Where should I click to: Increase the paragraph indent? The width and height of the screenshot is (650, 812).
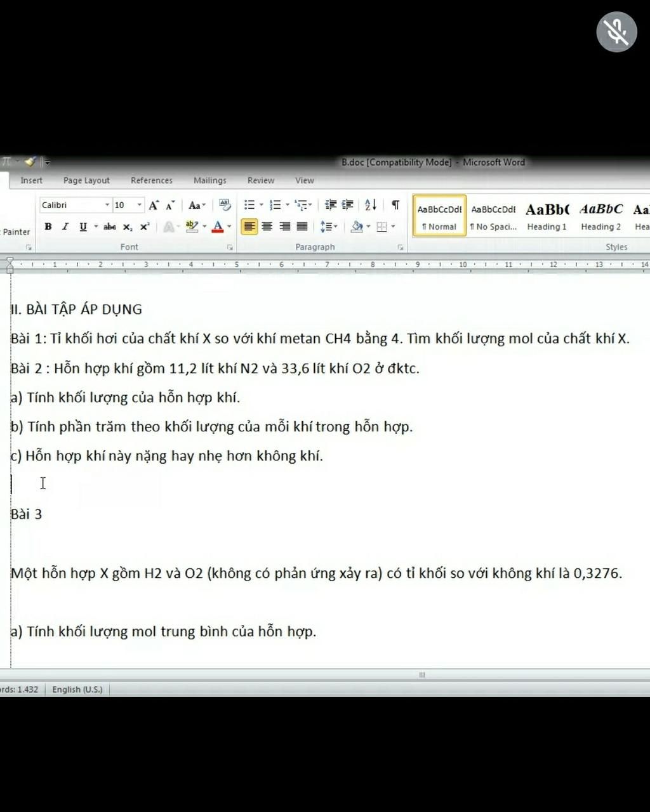click(347, 205)
